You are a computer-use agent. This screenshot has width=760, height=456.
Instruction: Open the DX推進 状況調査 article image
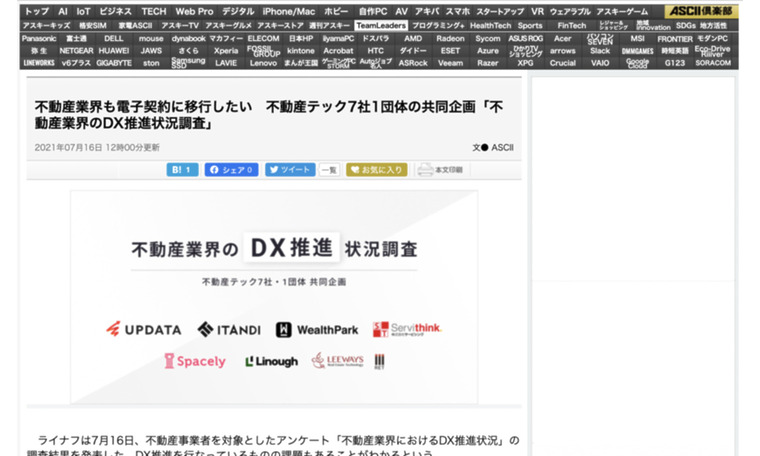point(273,295)
